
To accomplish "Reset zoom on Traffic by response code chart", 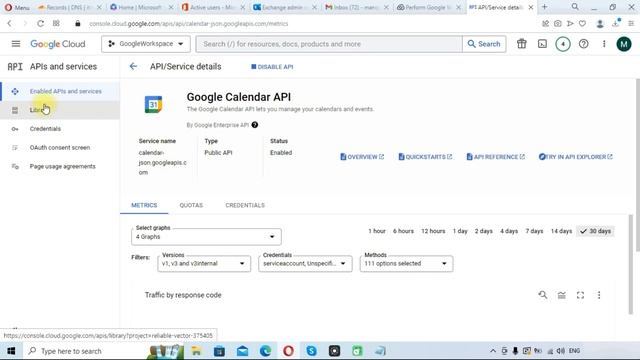I will pos(542,295).
